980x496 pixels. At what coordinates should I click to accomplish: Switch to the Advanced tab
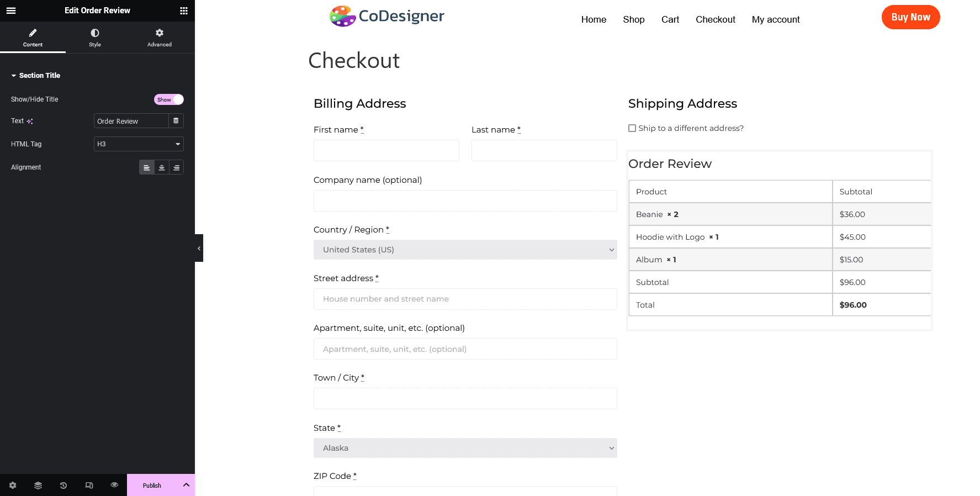(x=160, y=38)
